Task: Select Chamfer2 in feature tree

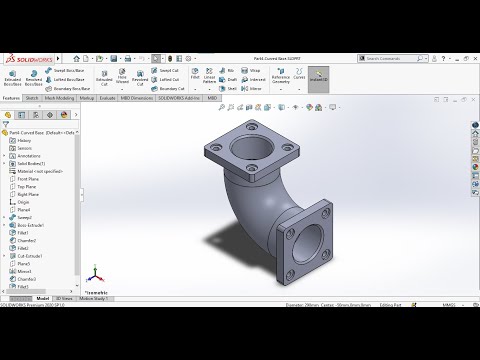Action: 22,241
